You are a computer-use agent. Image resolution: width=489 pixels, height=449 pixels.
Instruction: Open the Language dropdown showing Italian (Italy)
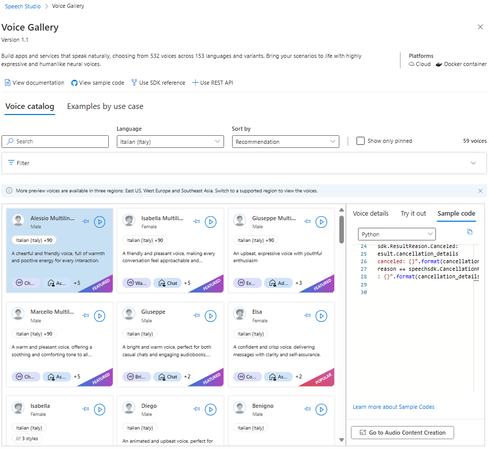point(170,141)
